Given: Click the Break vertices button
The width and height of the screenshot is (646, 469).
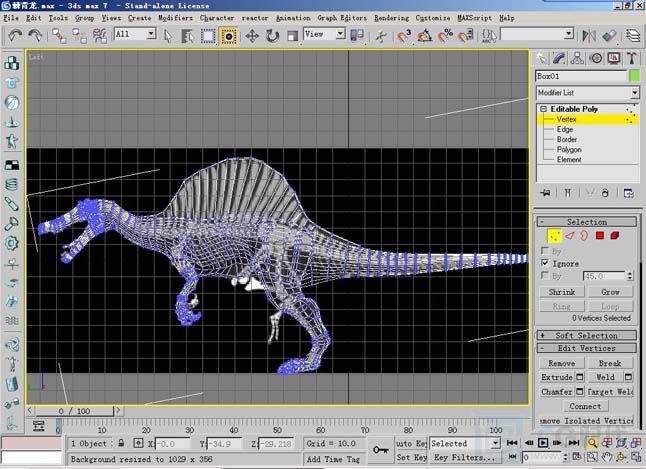Looking at the screenshot, I should click(x=610, y=363).
